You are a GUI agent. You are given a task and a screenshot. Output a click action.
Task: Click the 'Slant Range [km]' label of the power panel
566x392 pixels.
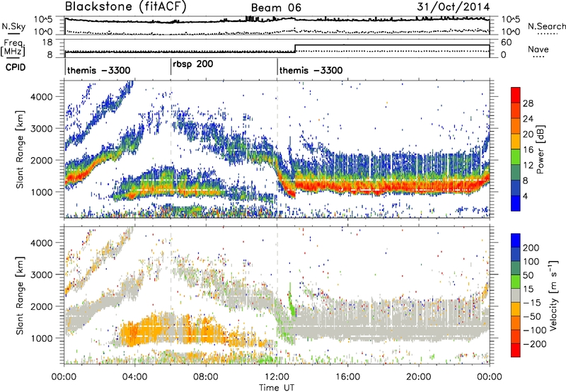tap(20, 149)
